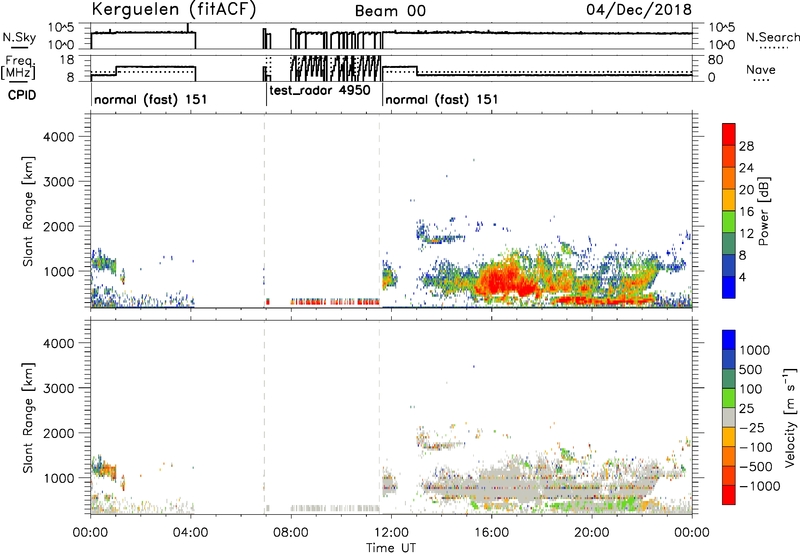Screen dimensions: 800x554
Task: Click the '12:00' time axis label
Action: click(391, 533)
